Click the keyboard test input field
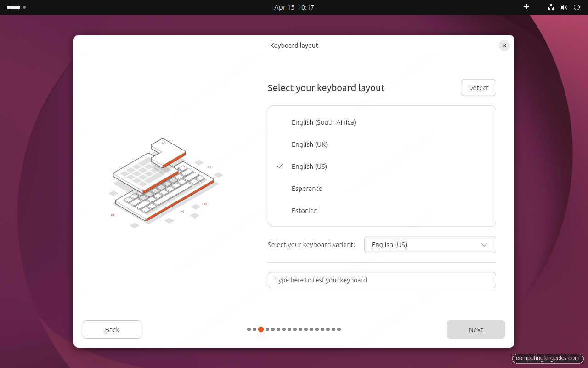 382,280
